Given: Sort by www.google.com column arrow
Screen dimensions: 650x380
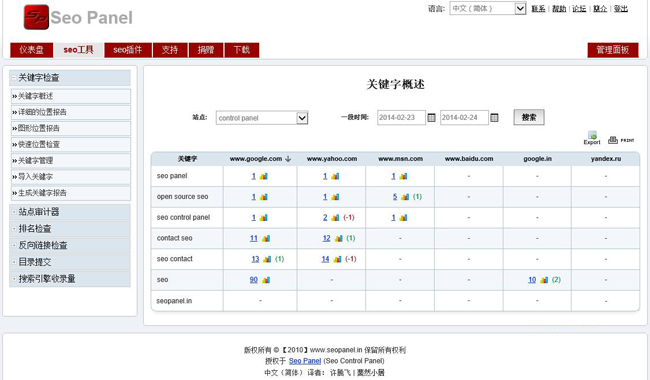Looking at the screenshot, I should point(288,159).
